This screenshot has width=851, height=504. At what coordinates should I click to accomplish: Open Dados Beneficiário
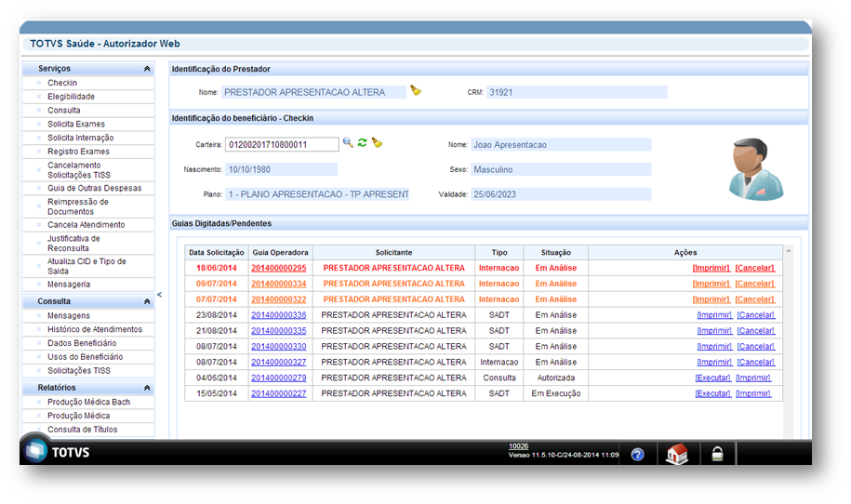pos(82,343)
